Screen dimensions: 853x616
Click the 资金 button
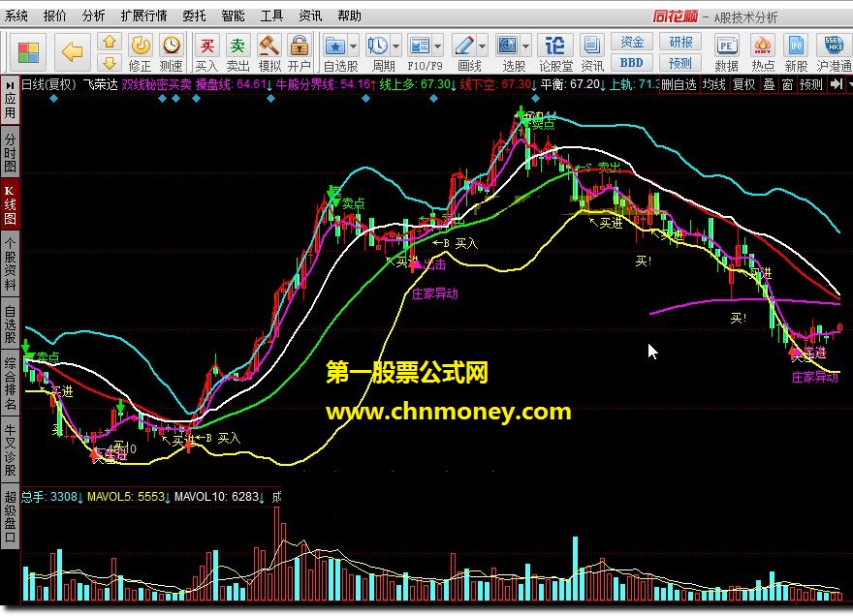(x=632, y=42)
